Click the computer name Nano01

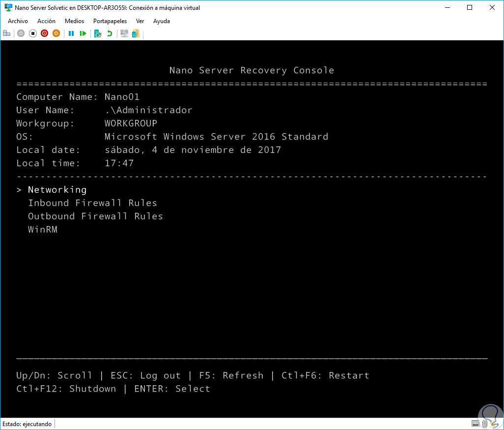122,97
